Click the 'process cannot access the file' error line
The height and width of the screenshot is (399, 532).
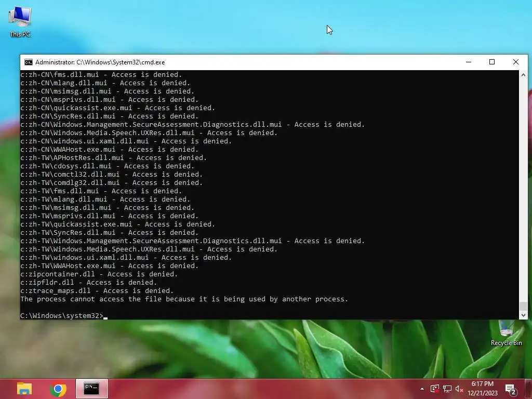184,299
